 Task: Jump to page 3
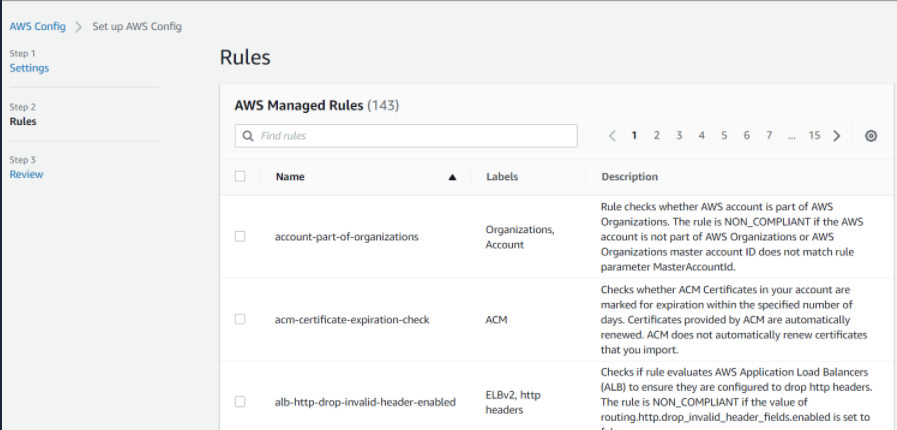679,136
